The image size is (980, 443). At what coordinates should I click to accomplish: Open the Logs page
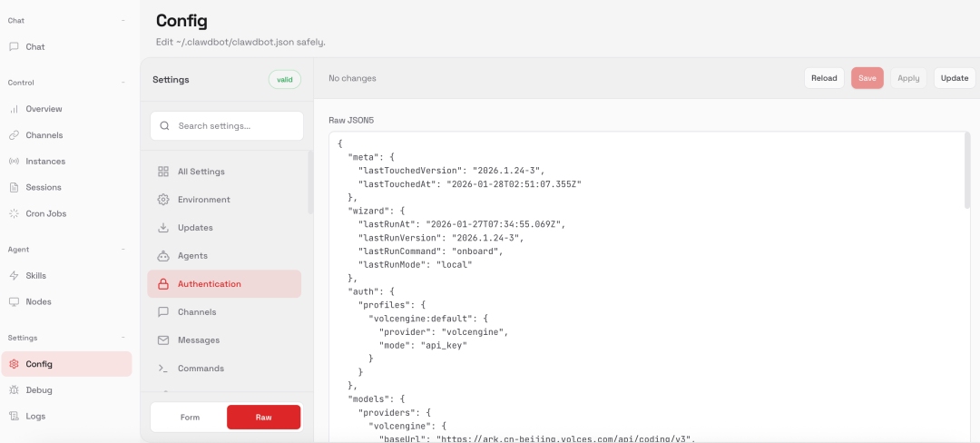point(66,416)
